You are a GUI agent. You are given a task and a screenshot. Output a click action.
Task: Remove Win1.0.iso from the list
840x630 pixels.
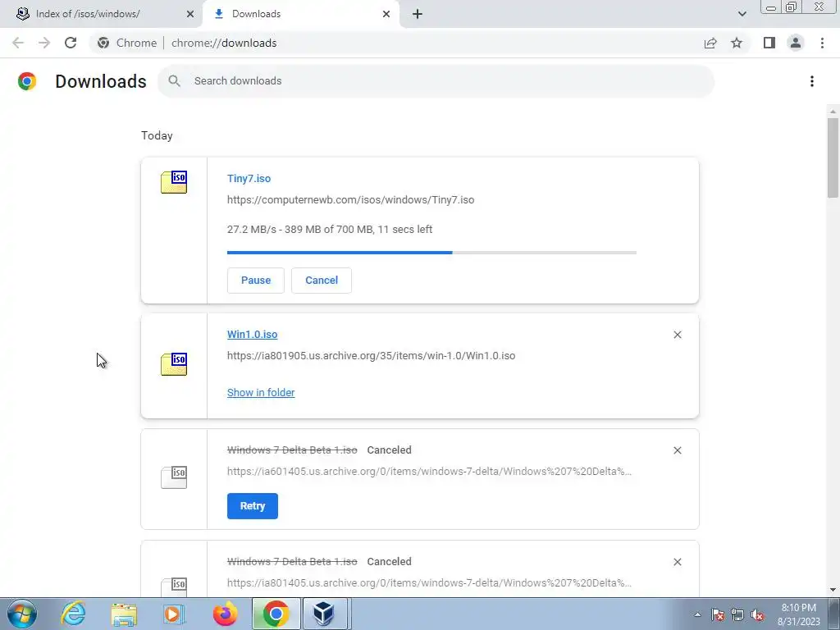(677, 335)
